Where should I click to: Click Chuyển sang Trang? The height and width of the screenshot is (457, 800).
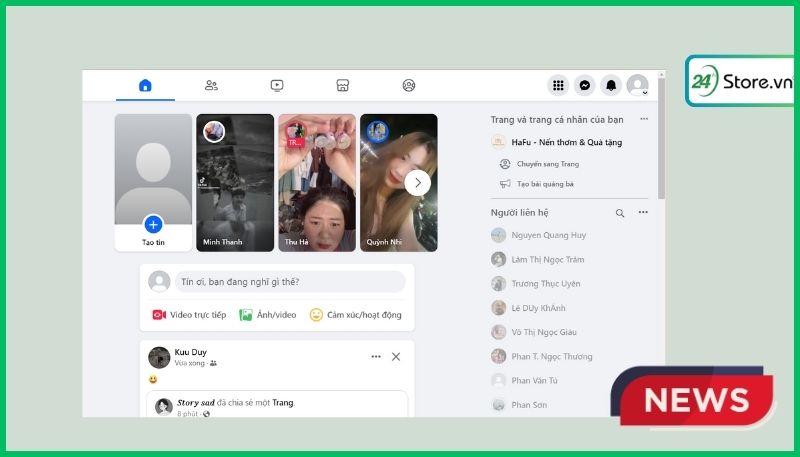(540, 164)
